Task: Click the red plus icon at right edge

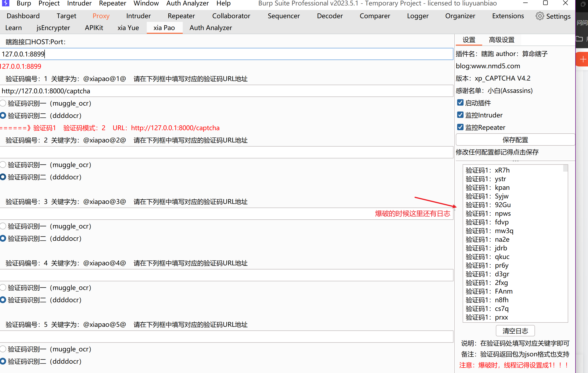Action: point(583,59)
